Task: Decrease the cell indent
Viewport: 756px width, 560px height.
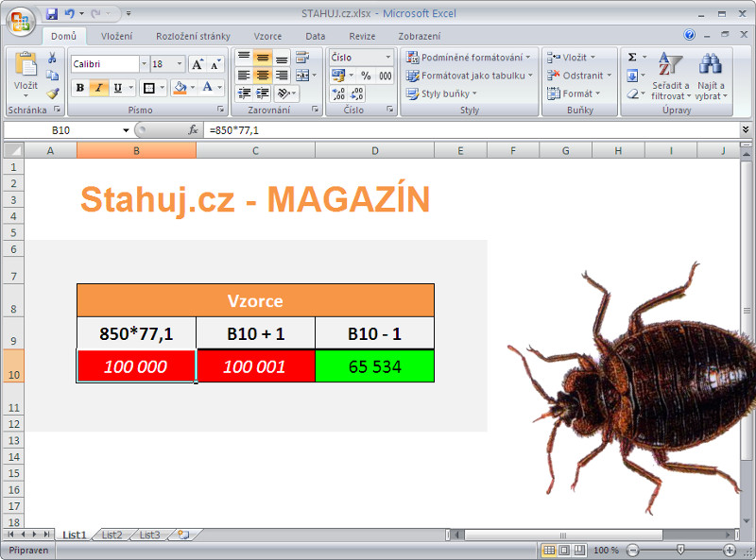Action: [244, 93]
